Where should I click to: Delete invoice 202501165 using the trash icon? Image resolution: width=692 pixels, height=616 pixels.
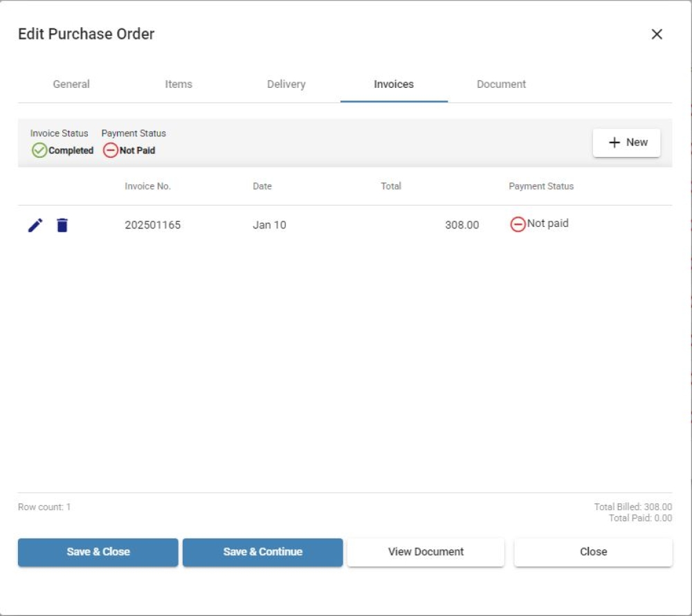[x=62, y=225]
